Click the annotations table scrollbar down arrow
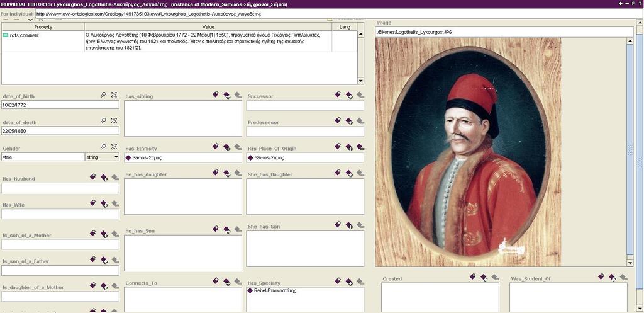Viewport: 644px width, 313px height. [360, 81]
